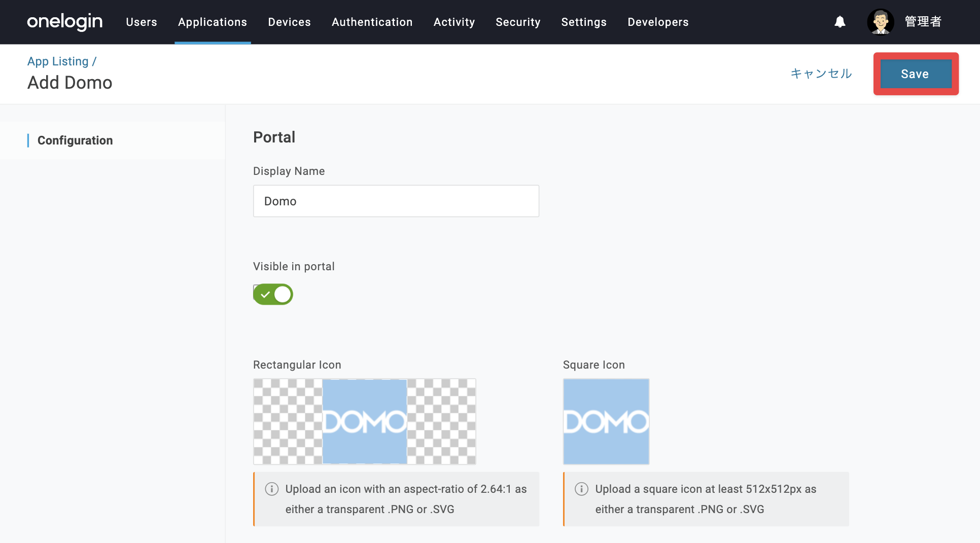The height and width of the screenshot is (543, 980).
Task: Open the Authentication menu
Action: (372, 22)
